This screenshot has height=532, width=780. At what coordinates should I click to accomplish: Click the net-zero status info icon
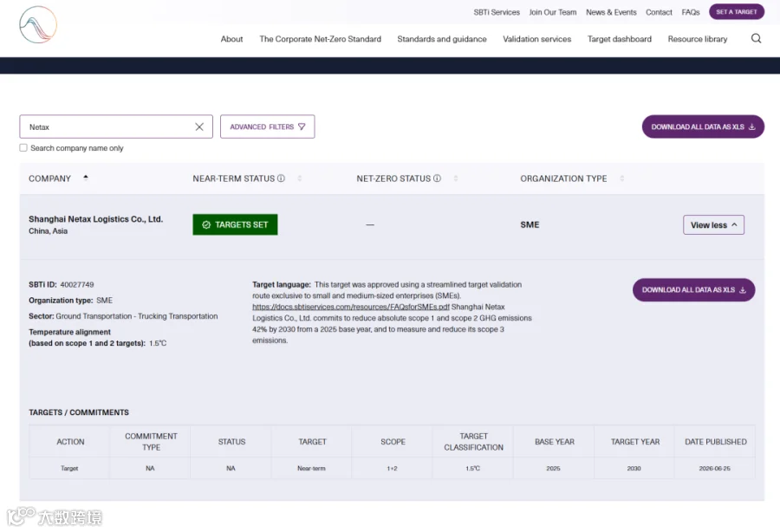click(438, 178)
